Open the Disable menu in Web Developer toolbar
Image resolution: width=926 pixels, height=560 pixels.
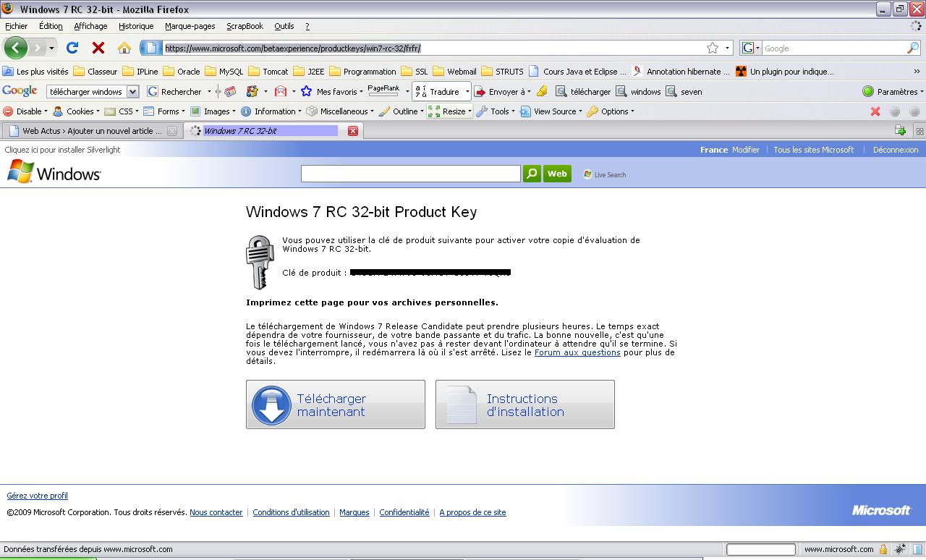(x=25, y=111)
